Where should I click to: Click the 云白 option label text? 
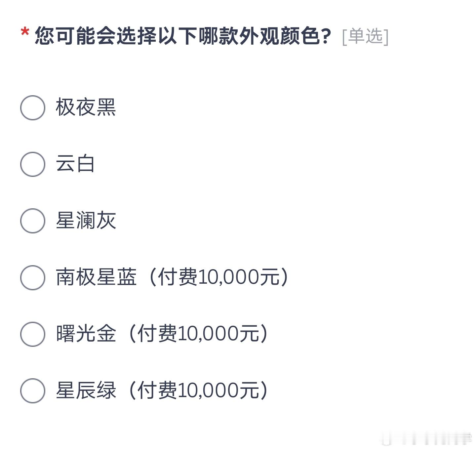pos(75,164)
